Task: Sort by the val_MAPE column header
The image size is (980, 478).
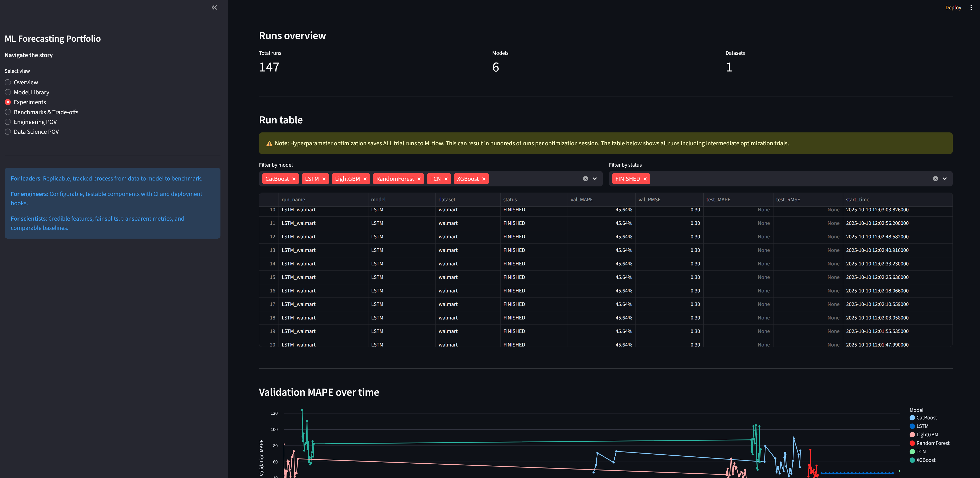Action: 601,200
